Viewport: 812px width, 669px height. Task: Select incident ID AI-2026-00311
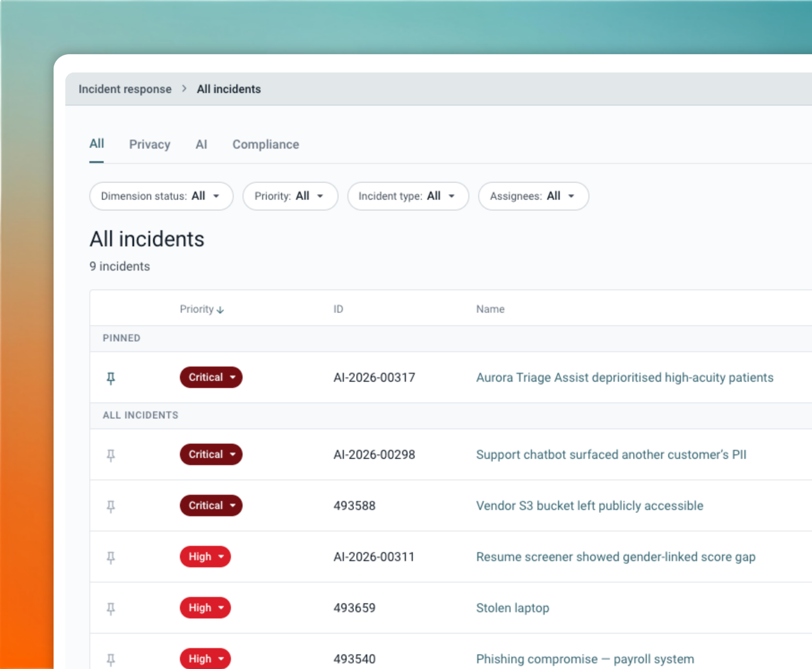[374, 557]
